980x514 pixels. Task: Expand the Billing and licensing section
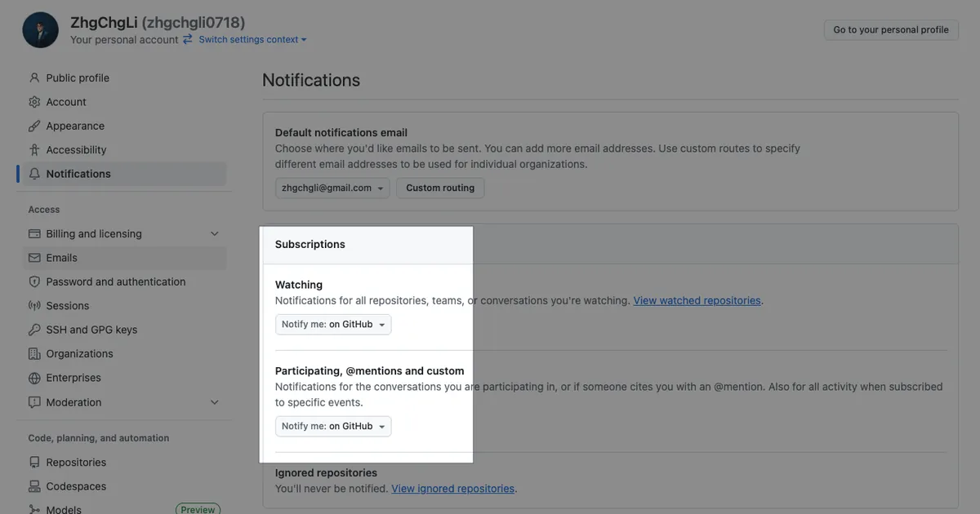(x=215, y=234)
